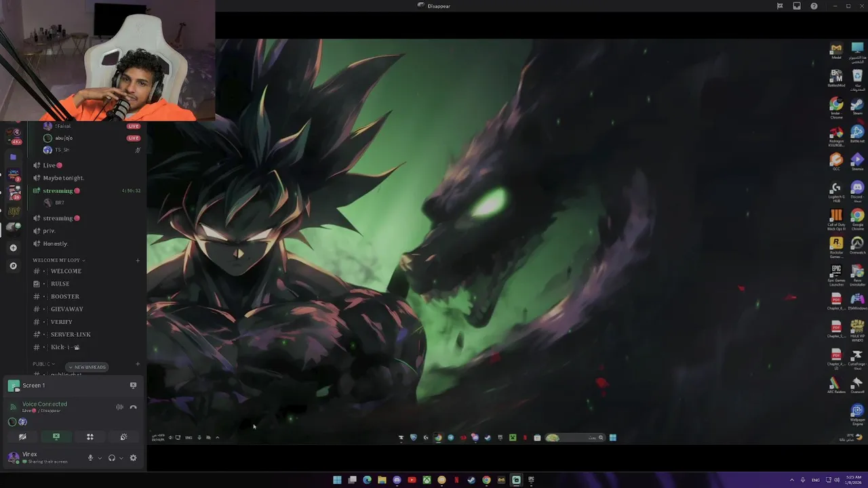This screenshot has width=868, height=488.
Task: Open headphone output device options arrow
Action: (x=121, y=458)
